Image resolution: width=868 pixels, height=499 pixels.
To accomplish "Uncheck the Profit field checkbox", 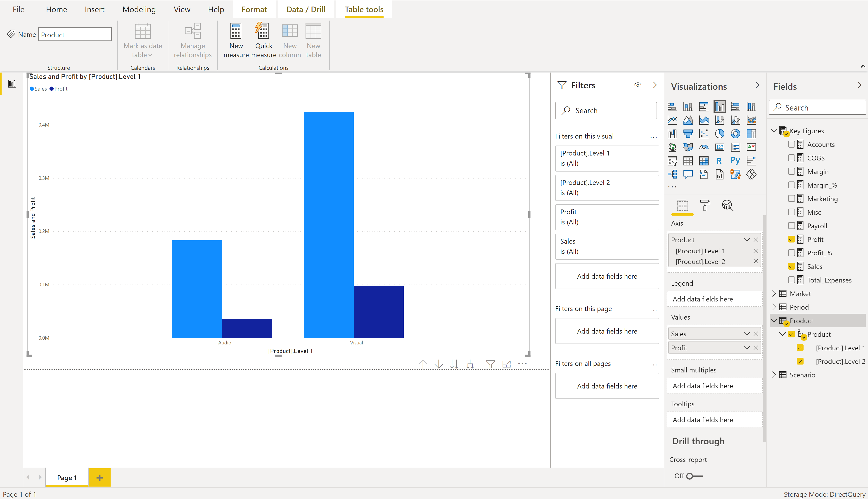I will coord(791,239).
